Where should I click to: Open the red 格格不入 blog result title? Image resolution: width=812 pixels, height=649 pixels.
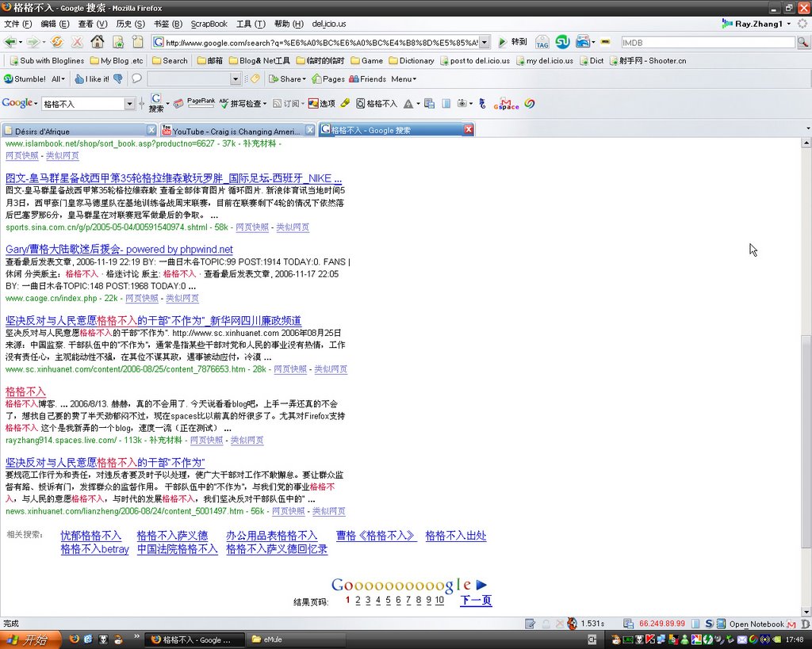[25, 391]
